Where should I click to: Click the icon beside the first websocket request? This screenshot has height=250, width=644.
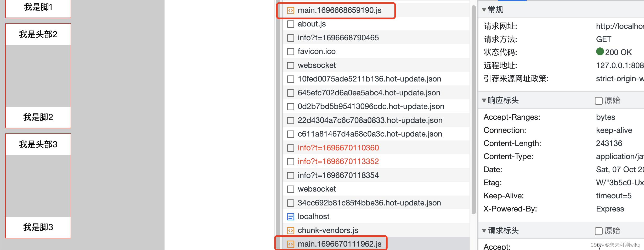pos(291,66)
